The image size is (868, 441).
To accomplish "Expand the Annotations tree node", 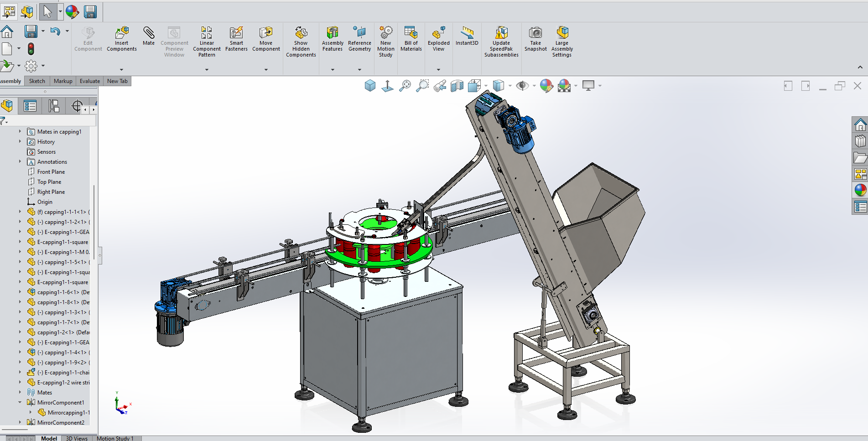I will pos(20,161).
